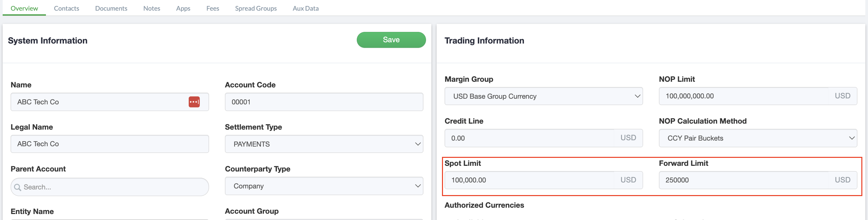Click the search magnifier icon in Parent Account
The height and width of the screenshot is (220, 868).
pyautogui.click(x=18, y=187)
